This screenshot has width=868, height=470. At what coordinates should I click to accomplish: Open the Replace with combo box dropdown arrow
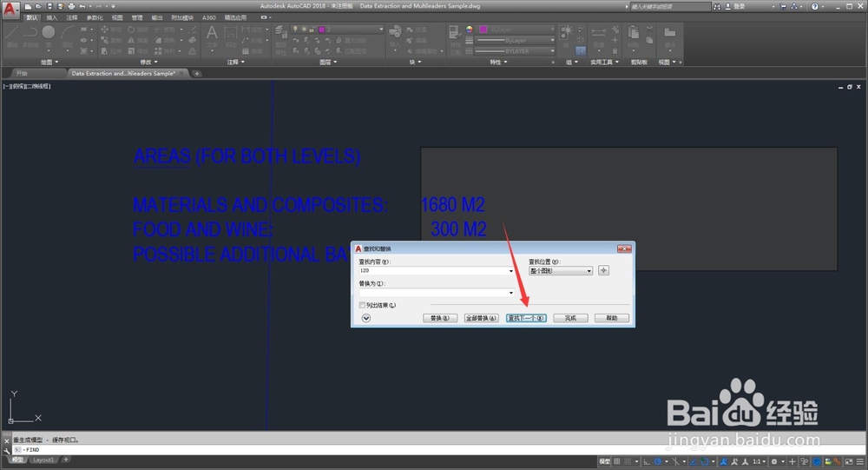coord(510,293)
